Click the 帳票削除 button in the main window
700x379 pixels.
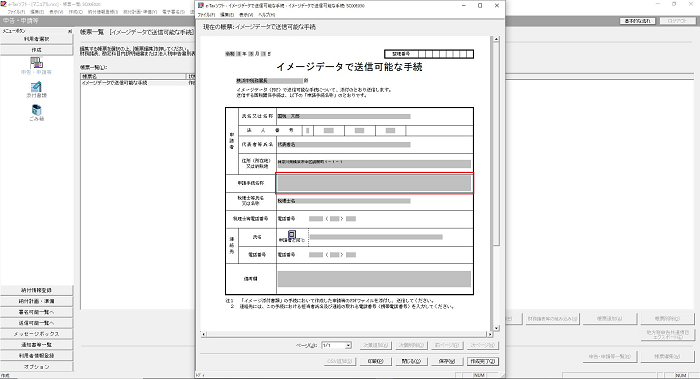click(x=667, y=319)
